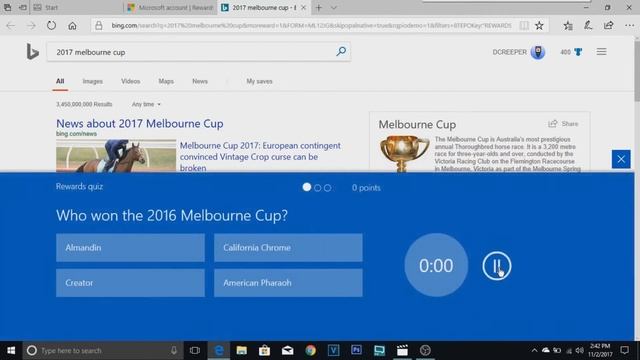The width and height of the screenshot is (640, 360).
Task: Open News about 2017 Melbourne Cup link
Action: click(x=140, y=123)
